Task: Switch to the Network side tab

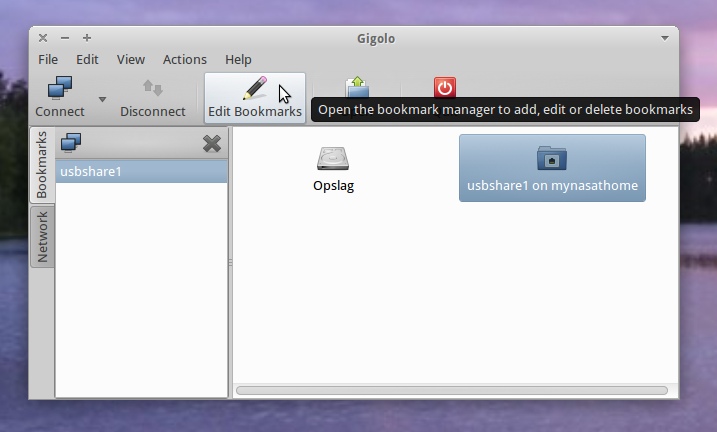Action: 42,236
